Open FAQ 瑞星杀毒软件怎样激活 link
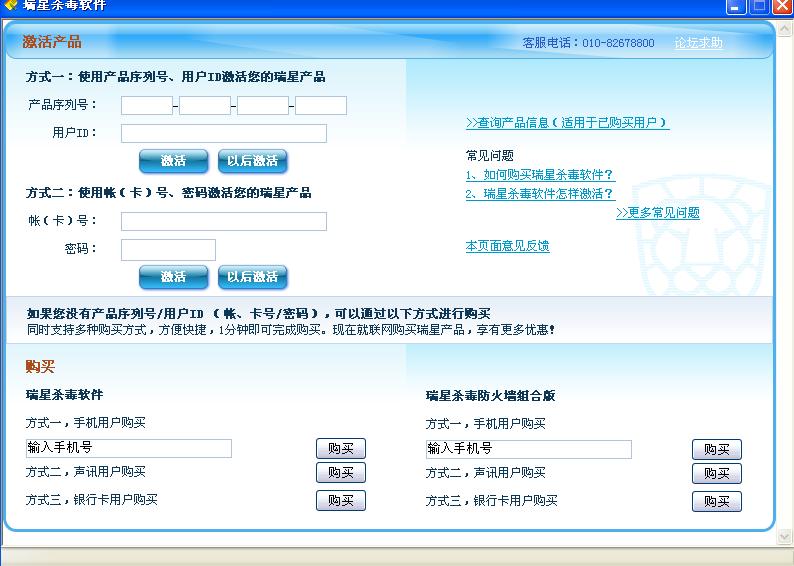 (540, 193)
